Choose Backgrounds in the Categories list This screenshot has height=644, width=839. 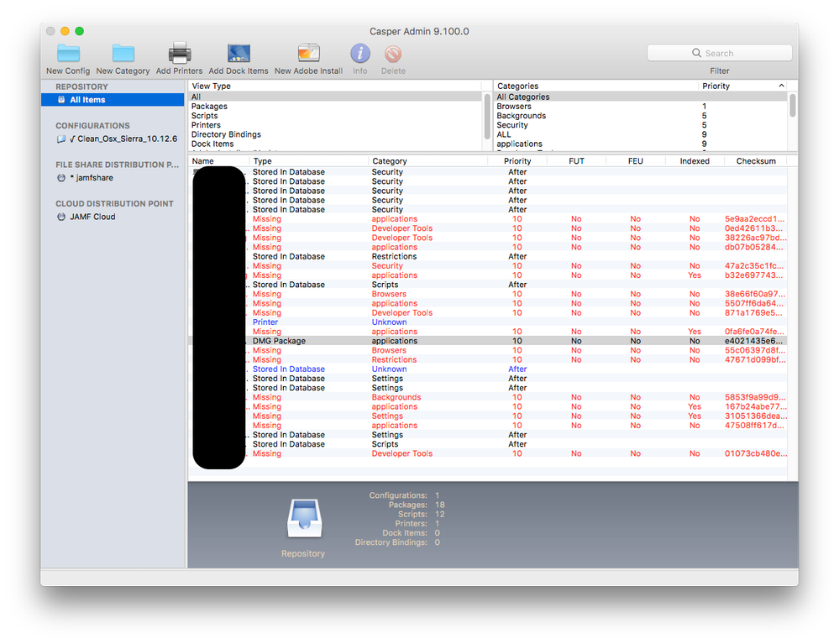(641, 116)
